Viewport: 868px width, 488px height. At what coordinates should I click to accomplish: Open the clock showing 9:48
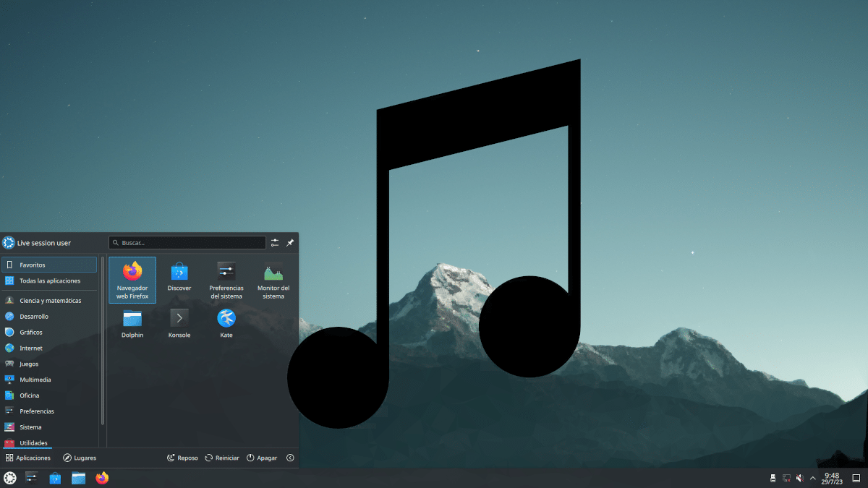[832, 478]
